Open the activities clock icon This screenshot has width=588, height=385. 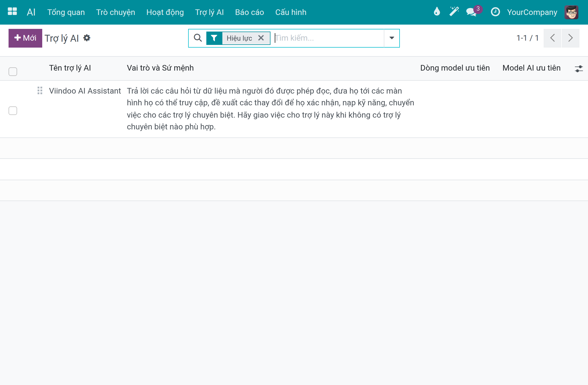coord(495,12)
